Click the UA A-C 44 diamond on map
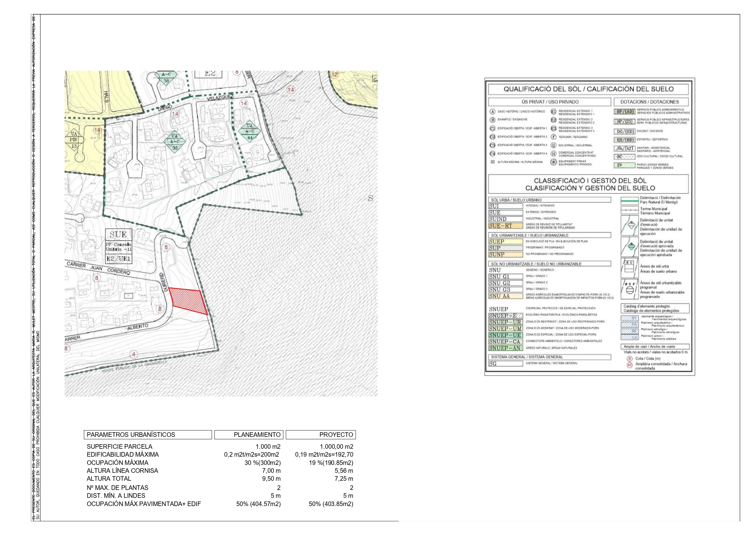The image size is (756, 535). pos(249,131)
